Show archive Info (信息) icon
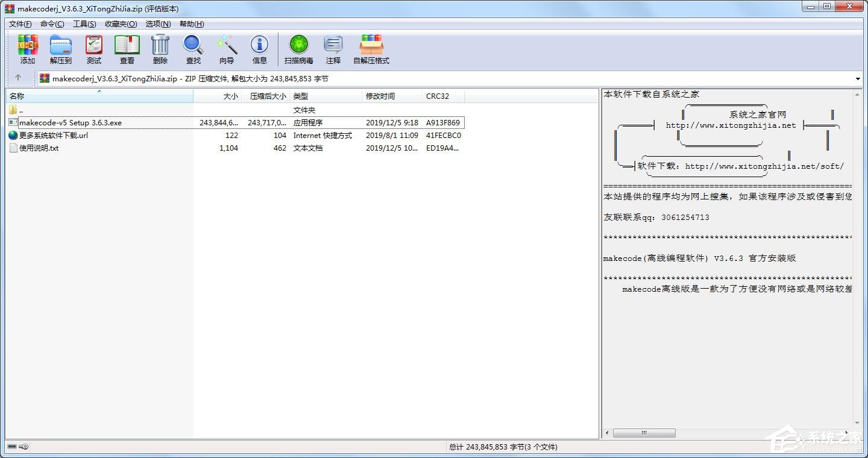 click(x=259, y=45)
